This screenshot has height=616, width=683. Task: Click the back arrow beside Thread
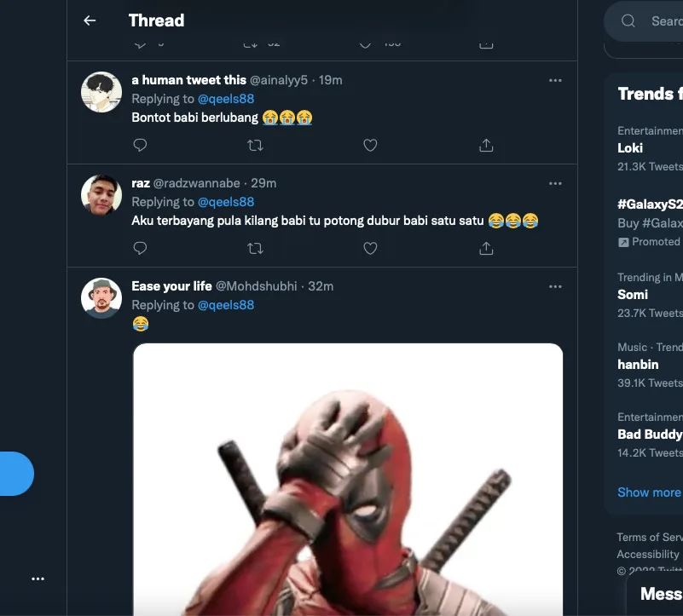(90, 20)
